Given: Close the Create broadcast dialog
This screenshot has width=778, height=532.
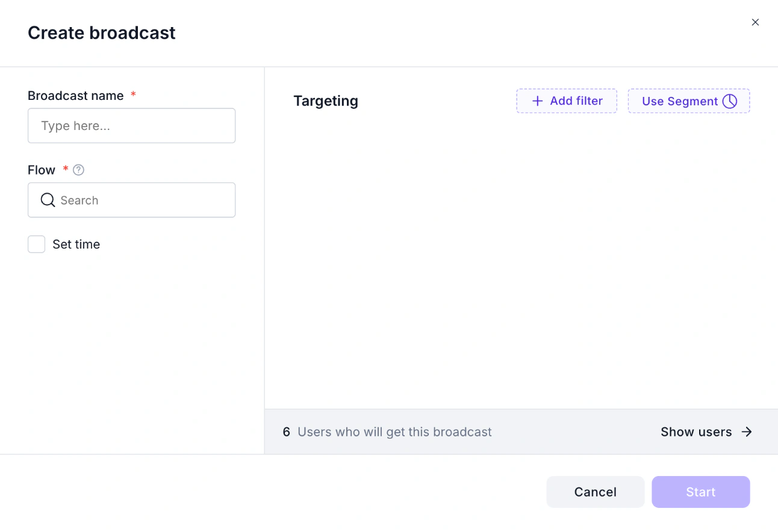Looking at the screenshot, I should tap(755, 22).
